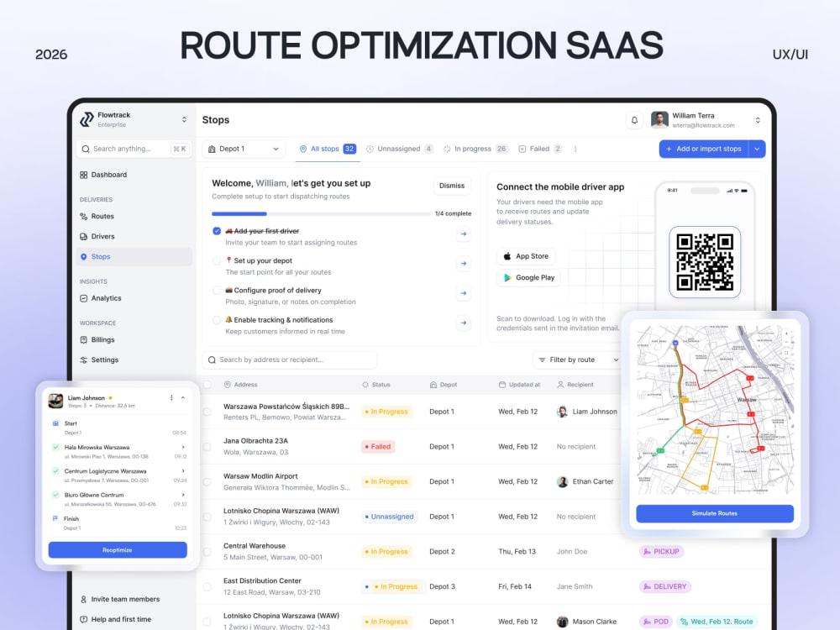840x630 pixels.
Task: Select the Warszawa Powstańców Śląskich row checkbox
Action: [207, 412]
